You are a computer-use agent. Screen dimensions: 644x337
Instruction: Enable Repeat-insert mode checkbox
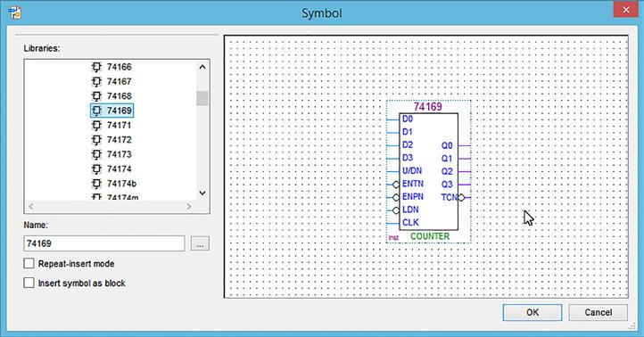pyautogui.click(x=29, y=264)
